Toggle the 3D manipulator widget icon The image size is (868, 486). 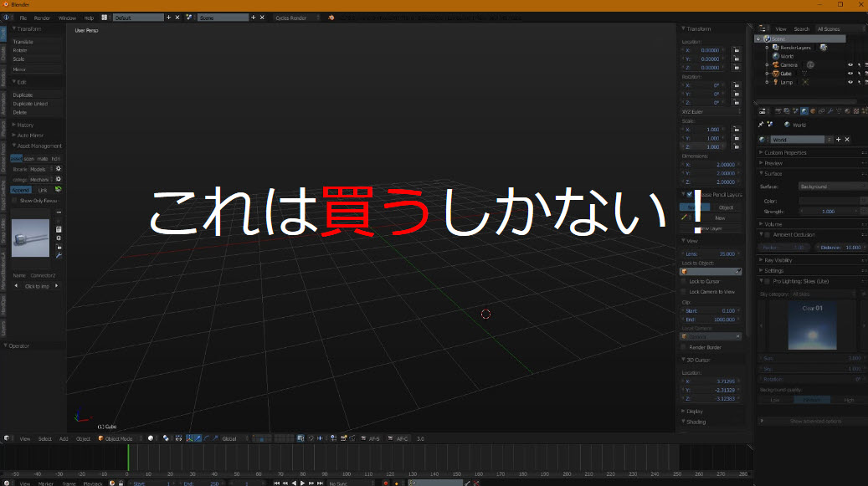[x=189, y=438]
